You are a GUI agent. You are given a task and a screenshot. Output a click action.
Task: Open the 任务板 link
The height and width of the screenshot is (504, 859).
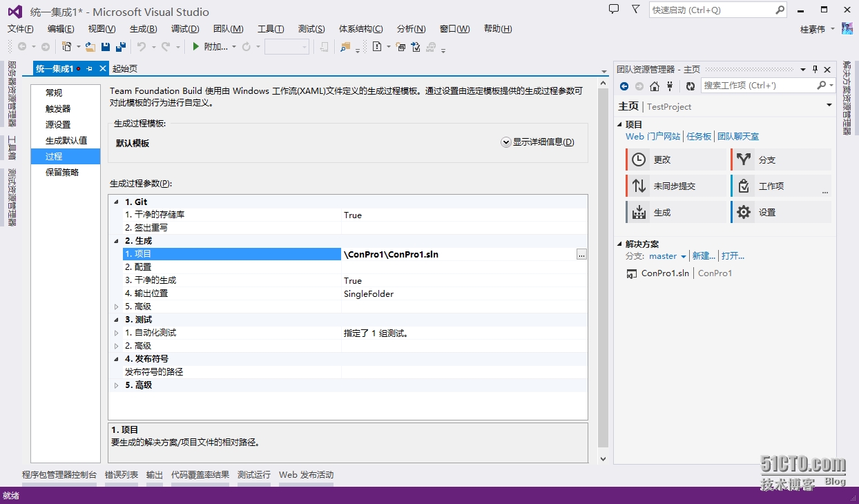699,137
